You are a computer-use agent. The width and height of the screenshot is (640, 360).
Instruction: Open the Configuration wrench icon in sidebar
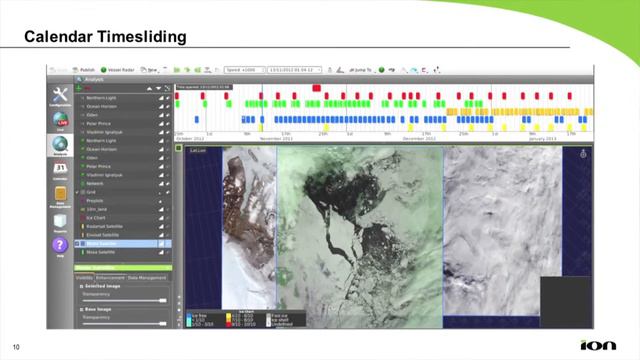pyautogui.click(x=60, y=95)
